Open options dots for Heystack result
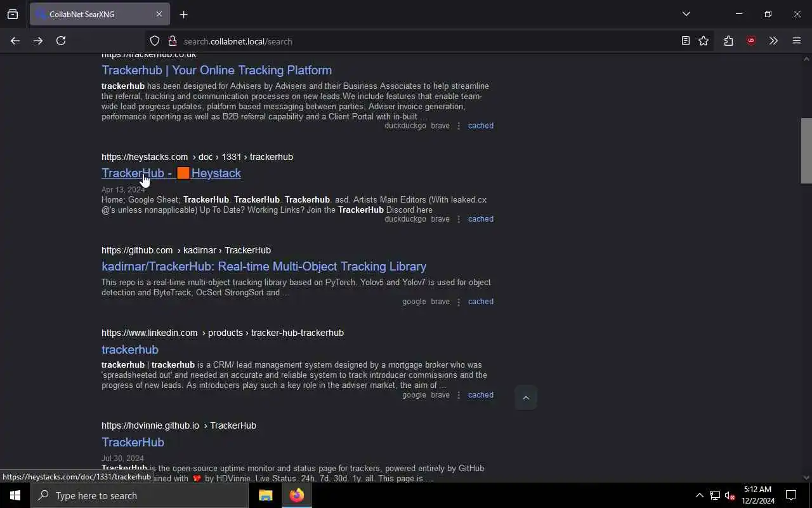This screenshot has width=812, height=508. tap(459, 219)
